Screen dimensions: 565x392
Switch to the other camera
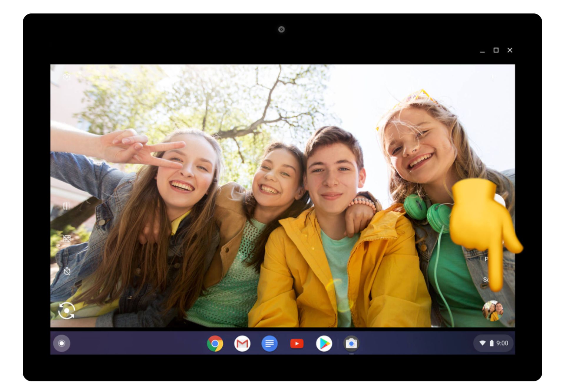tap(67, 310)
